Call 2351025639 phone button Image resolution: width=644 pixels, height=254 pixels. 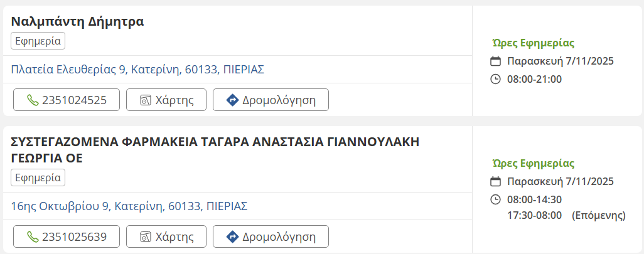pos(67,237)
